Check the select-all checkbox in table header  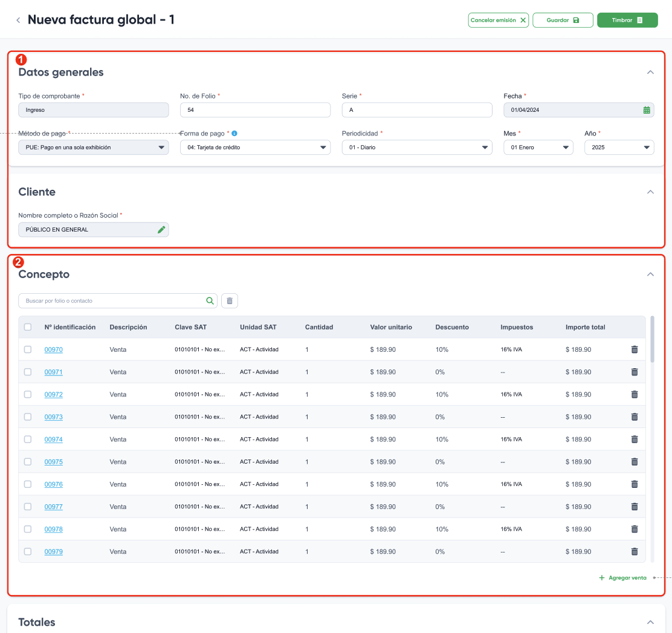pos(28,327)
